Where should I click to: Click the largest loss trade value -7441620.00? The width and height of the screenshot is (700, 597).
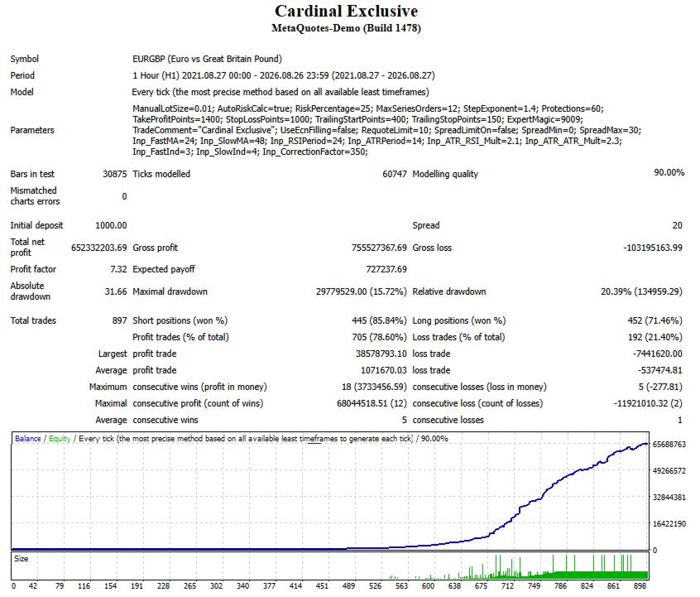click(x=658, y=354)
